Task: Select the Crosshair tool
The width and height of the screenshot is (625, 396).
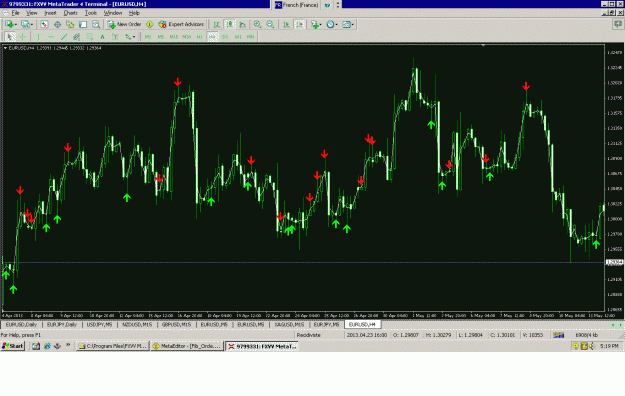Action: pyautogui.click(x=23, y=37)
